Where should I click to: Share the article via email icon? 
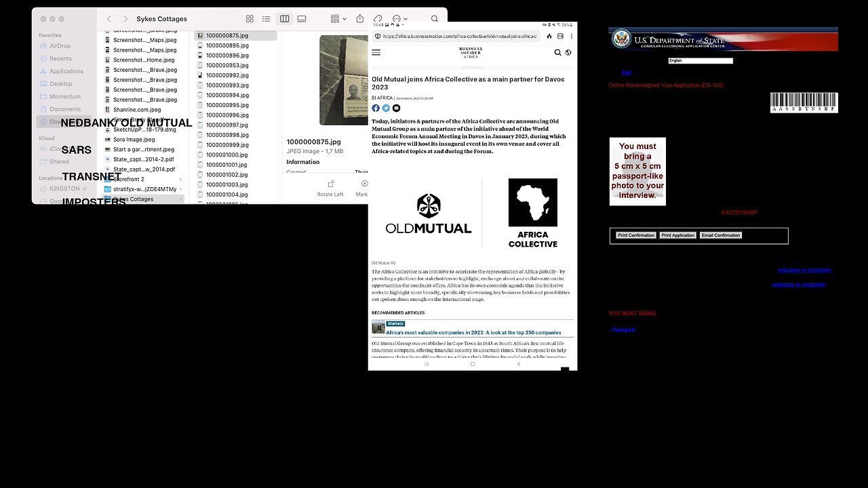[x=396, y=108]
